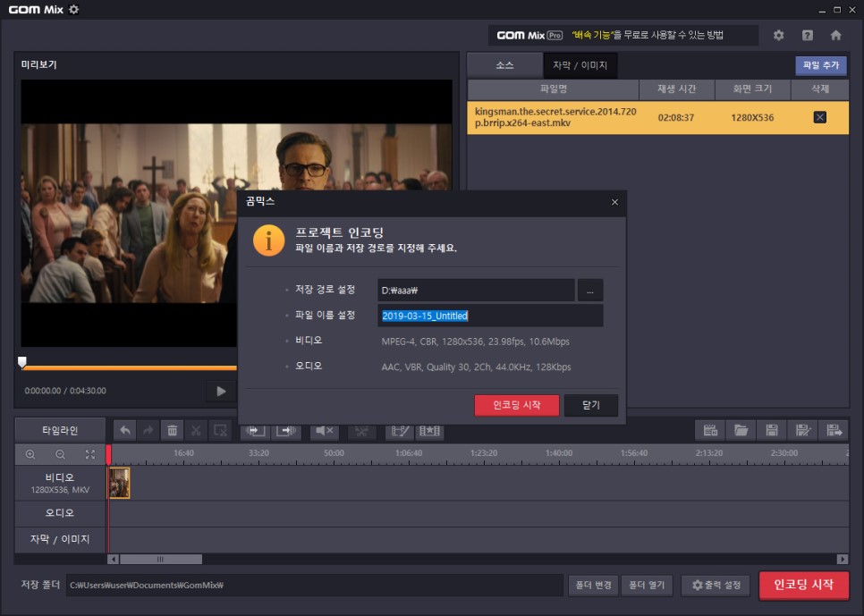
Task: Click the film star effects icon
Action: point(430,431)
